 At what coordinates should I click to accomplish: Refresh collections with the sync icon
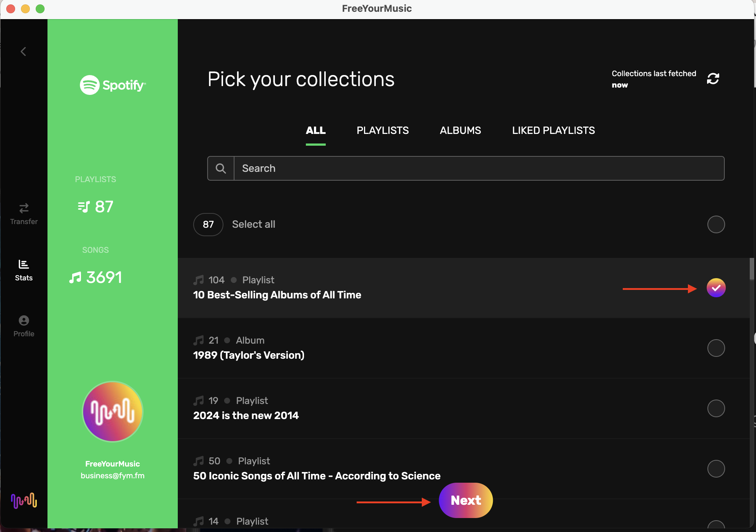(713, 79)
